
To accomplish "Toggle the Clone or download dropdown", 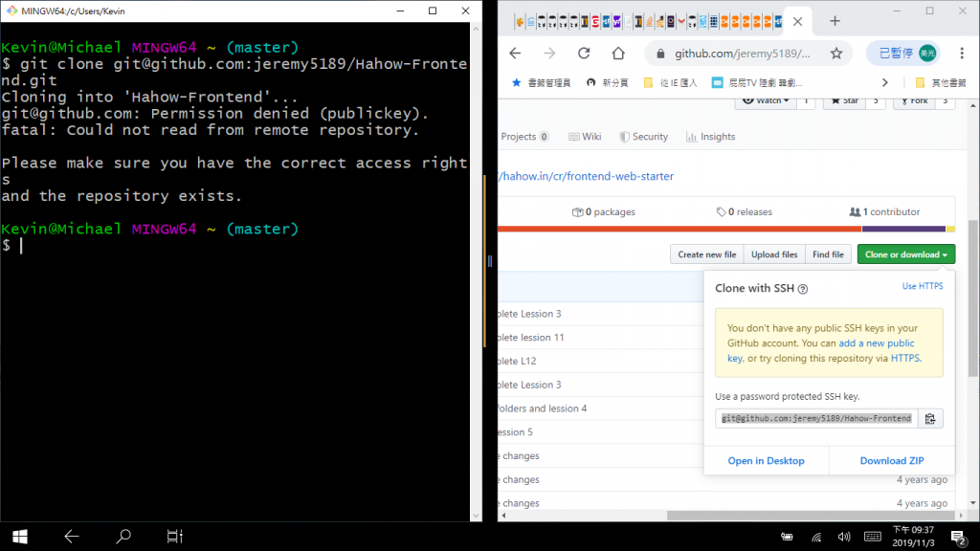I will tap(906, 254).
